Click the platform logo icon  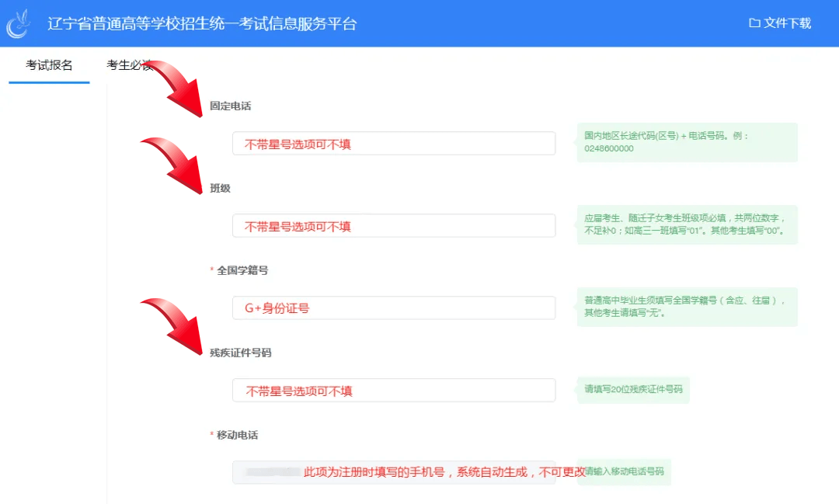click(19, 23)
